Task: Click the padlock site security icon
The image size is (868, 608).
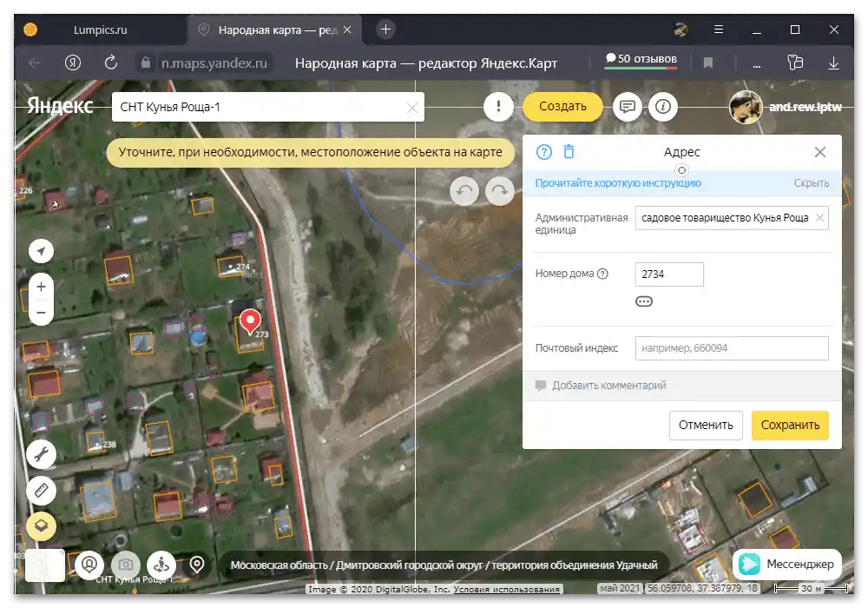Action: click(145, 63)
